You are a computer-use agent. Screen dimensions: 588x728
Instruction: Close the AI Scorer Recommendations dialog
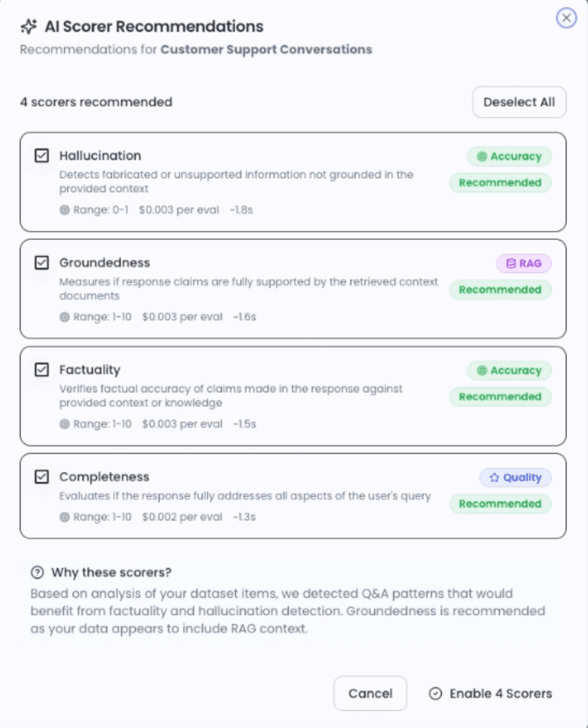[566, 19]
